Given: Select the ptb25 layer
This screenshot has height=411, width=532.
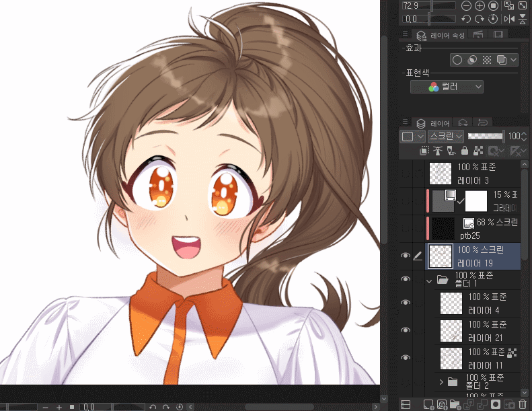Looking at the screenshot, I should tap(473, 229).
